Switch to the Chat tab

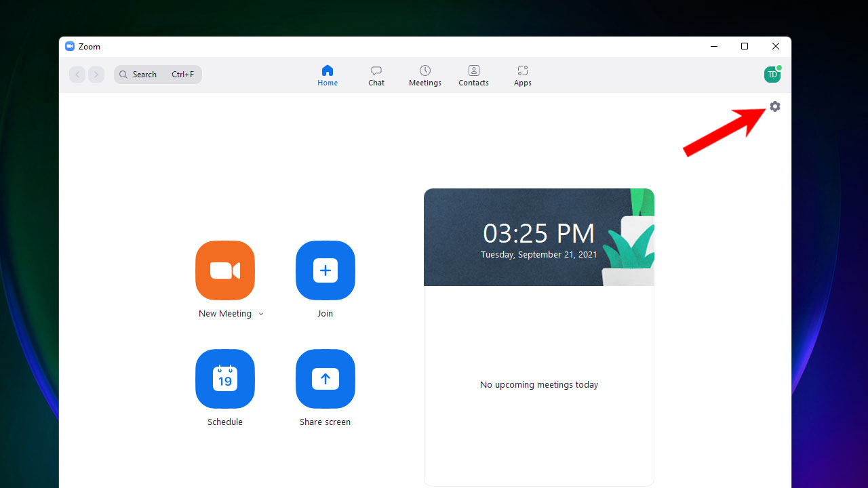tap(376, 75)
